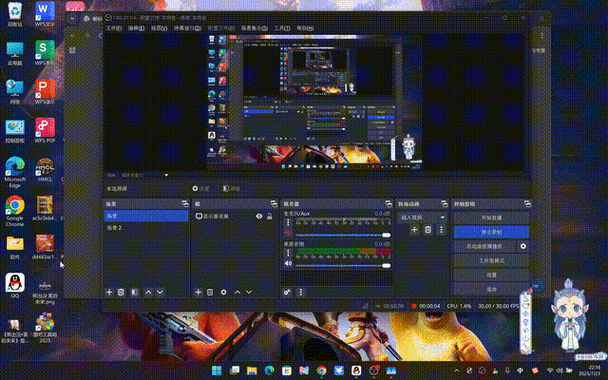Open transition properties three-dot menu

pyautogui.click(x=441, y=230)
